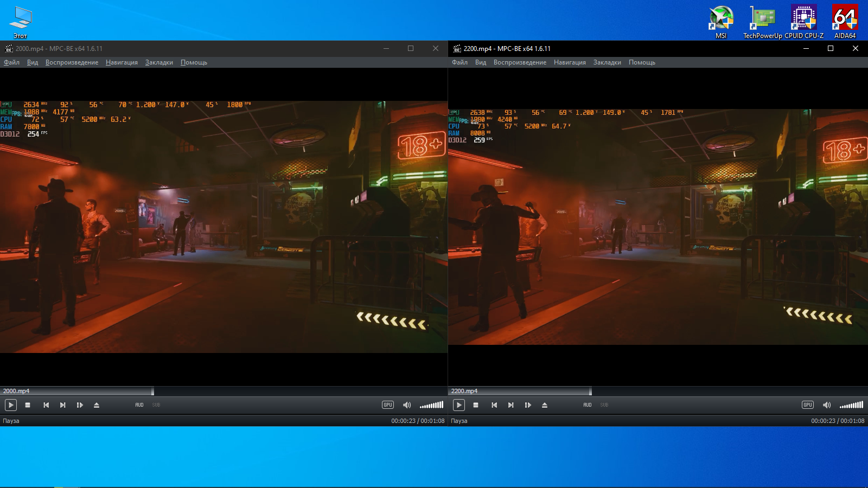Viewport: 868px width, 488px height.
Task: Select the 'Этот' computer desktop icon
Action: tap(21, 22)
